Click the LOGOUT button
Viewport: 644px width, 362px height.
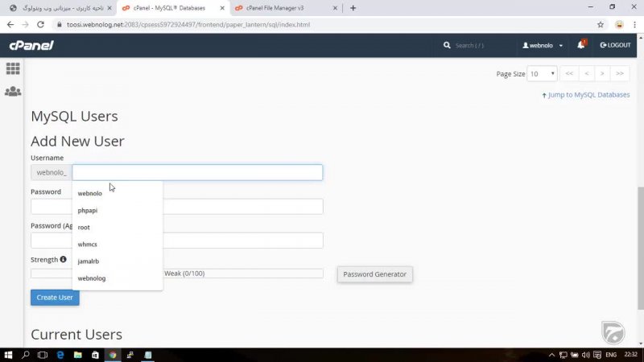[x=616, y=45]
